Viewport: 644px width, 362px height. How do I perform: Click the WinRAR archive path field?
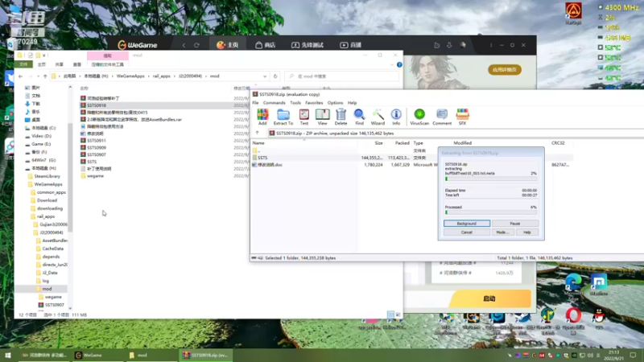coord(456,134)
